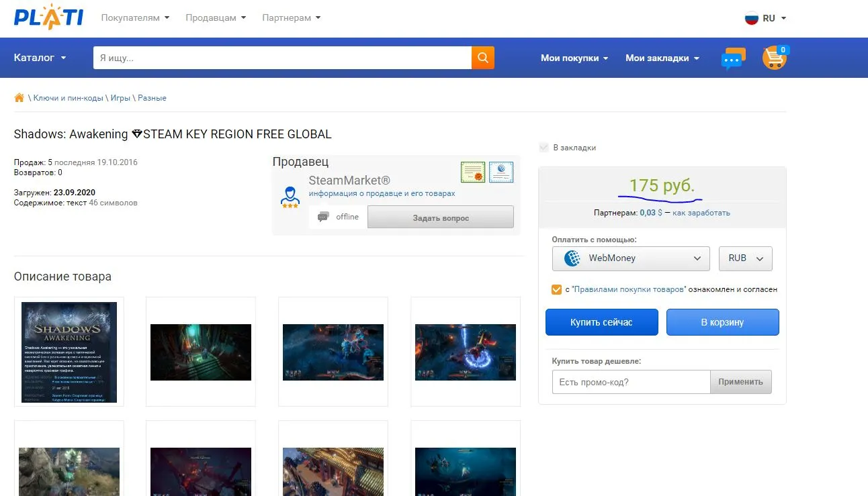Expand the 'Партнерам' menu
Viewport: 868px width, 496px height.
coord(292,18)
